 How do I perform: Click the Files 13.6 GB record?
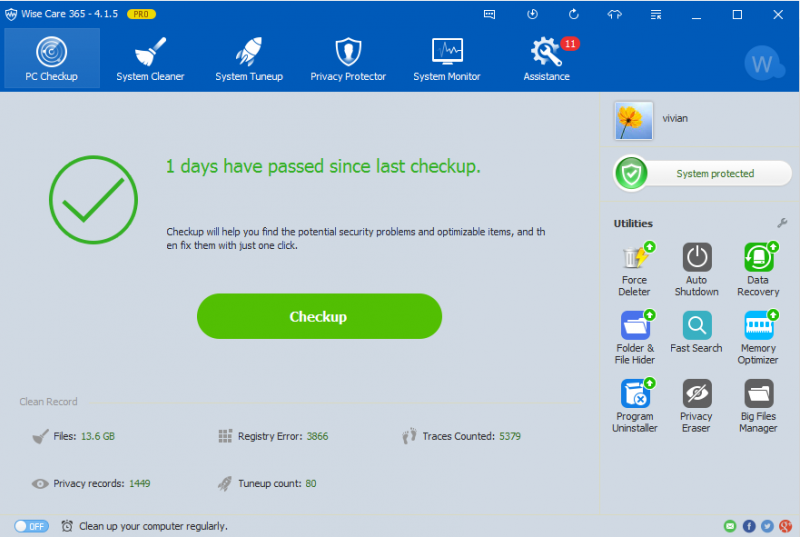point(73,436)
